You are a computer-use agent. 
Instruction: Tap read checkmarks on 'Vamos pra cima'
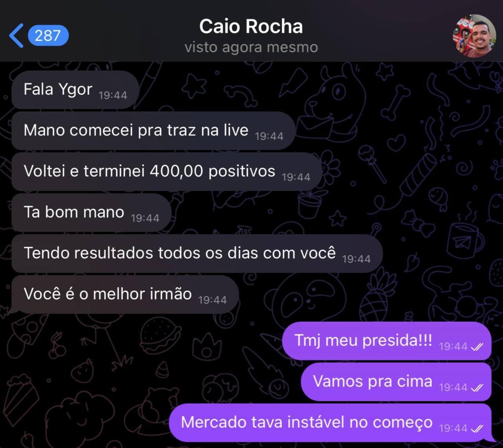(477, 388)
